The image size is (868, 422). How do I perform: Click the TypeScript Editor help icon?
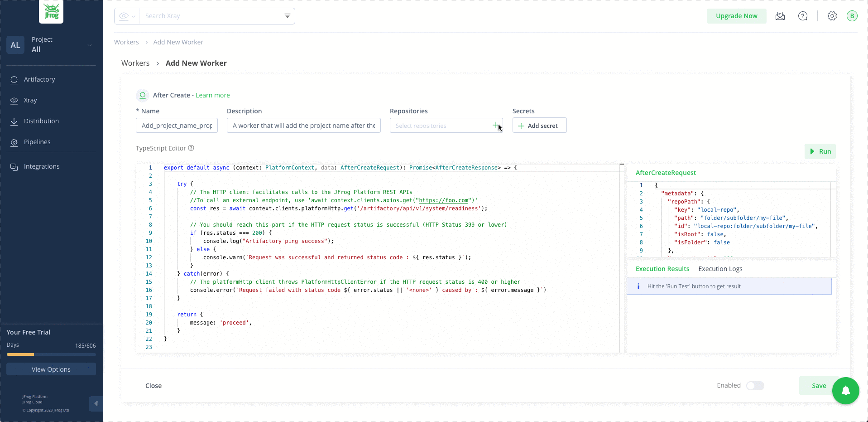click(x=191, y=148)
